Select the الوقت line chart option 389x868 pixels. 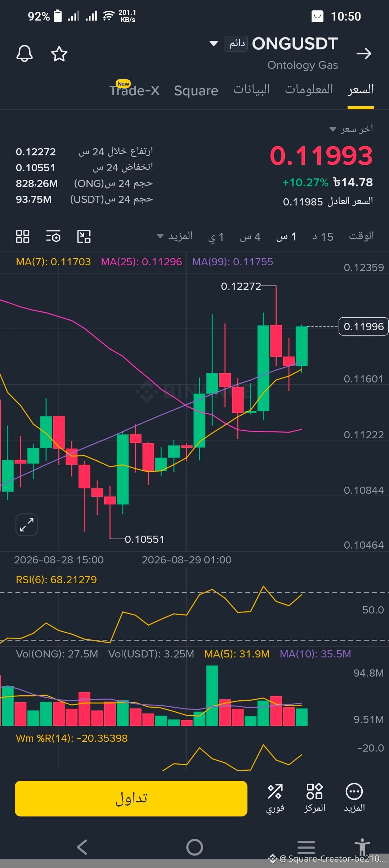361,236
